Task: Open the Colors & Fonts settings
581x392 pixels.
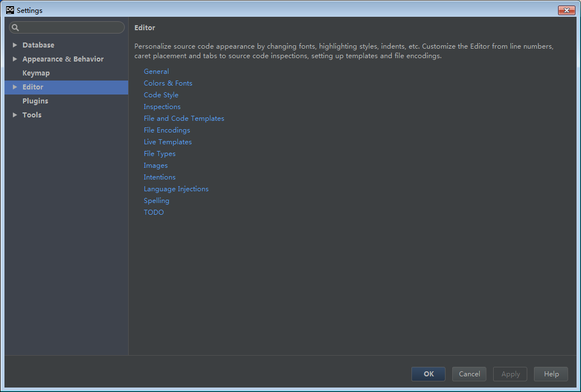Action: (x=168, y=83)
